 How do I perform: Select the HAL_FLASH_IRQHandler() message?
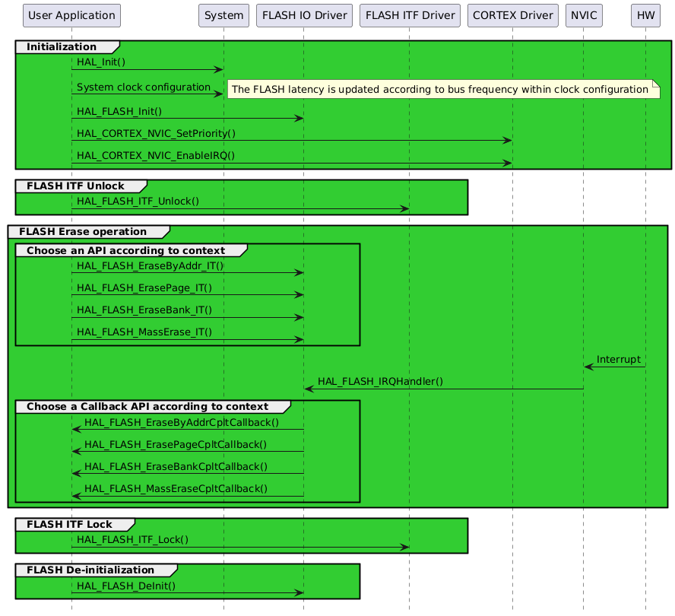380,381
